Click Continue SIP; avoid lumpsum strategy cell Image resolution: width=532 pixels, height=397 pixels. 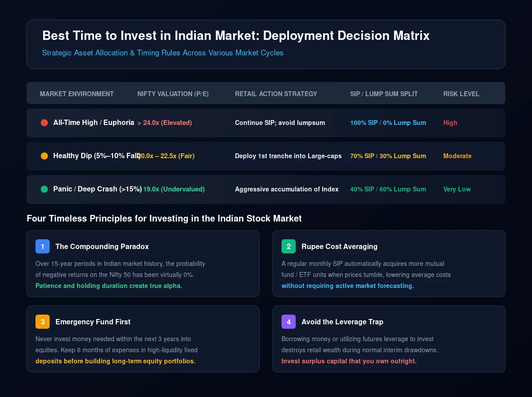[x=280, y=123]
